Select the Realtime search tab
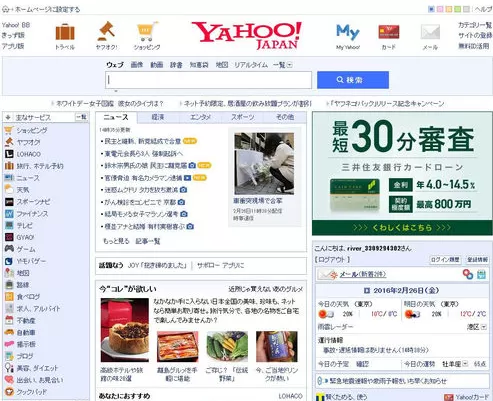The image size is (493, 401). pyautogui.click(x=251, y=65)
